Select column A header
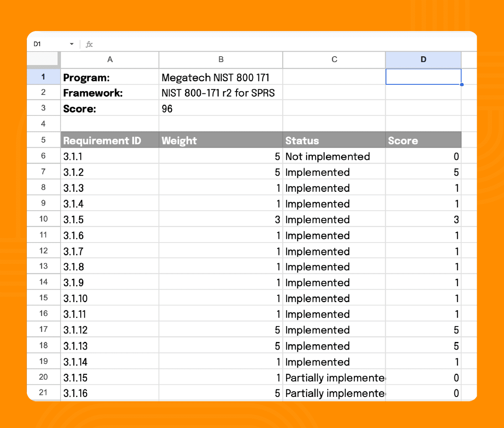504x428 pixels. click(x=110, y=60)
